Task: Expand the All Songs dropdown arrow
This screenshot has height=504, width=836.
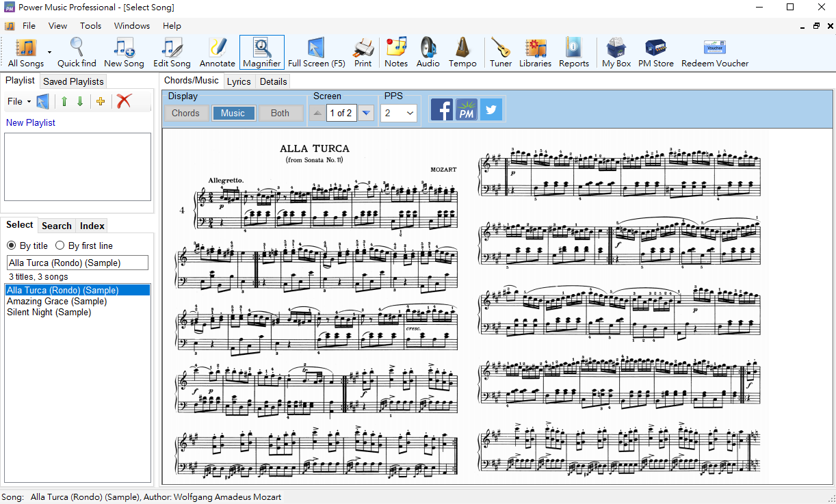Action: tap(49, 53)
